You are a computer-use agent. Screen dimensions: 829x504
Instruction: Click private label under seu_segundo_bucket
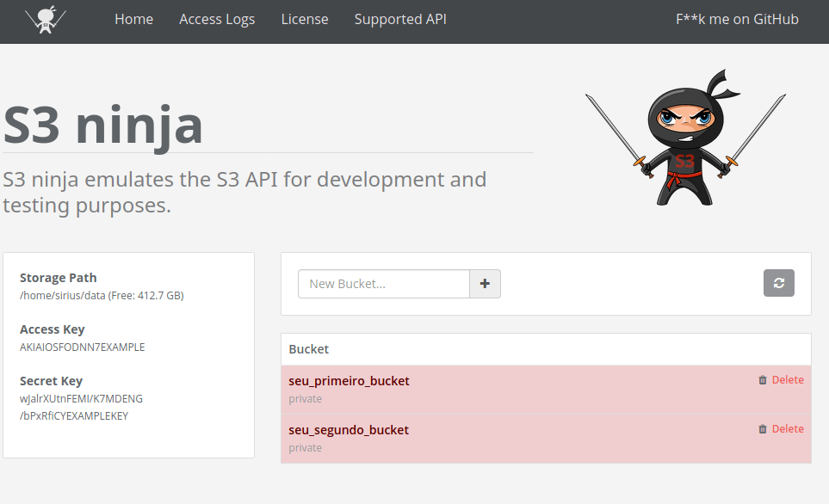pos(305,448)
